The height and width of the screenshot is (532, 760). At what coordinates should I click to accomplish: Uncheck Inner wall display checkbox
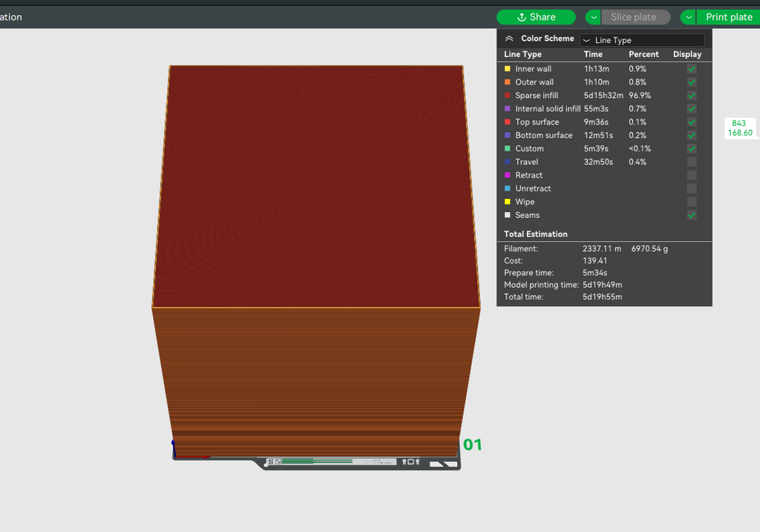click(x=692, y=69)
